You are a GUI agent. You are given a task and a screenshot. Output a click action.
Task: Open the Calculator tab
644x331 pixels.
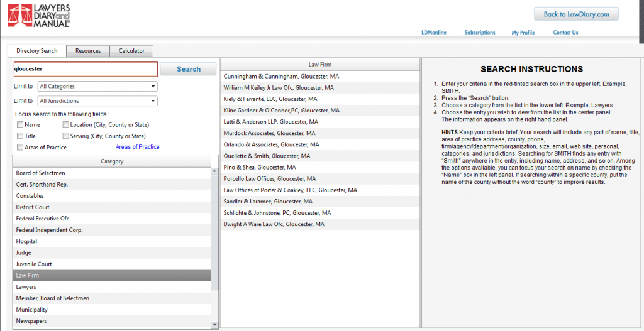(x=131, y=51)
